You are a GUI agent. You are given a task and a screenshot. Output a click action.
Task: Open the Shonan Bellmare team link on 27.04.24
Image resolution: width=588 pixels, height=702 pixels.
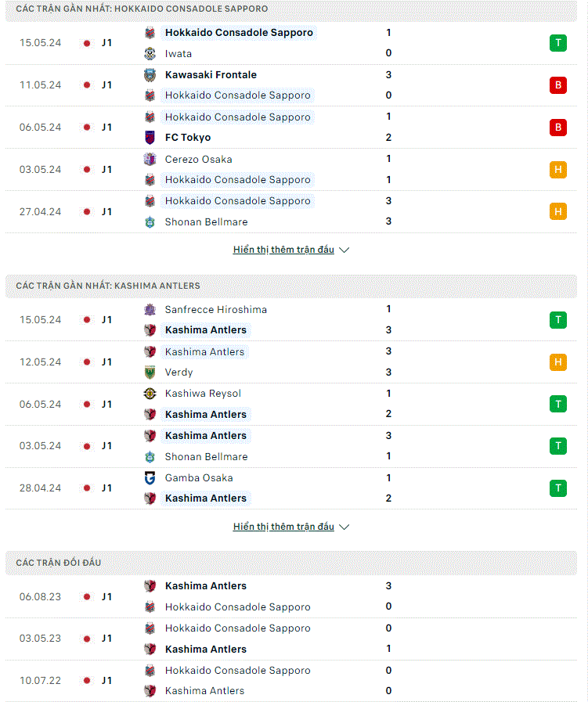click(206, 221)
